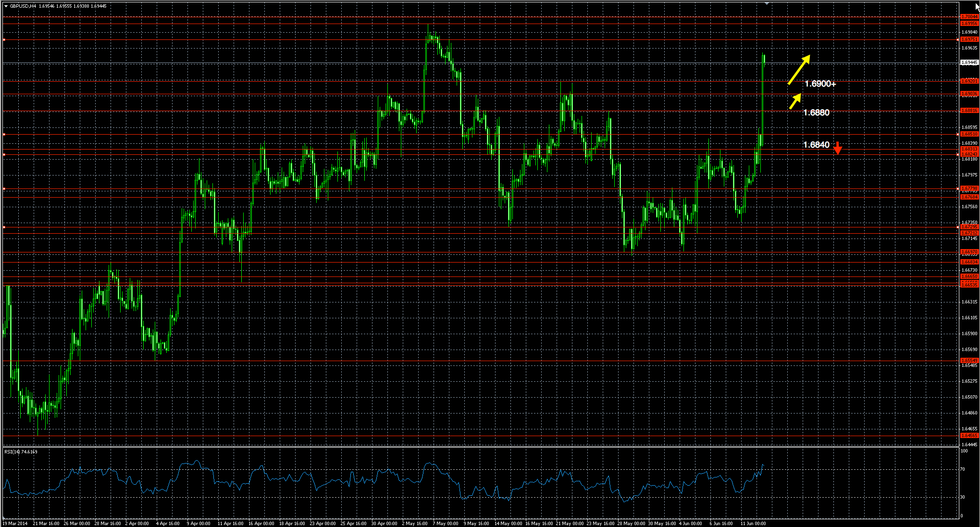This screenshot has width=980, height=527.
Task: Click the 1.6900+ text label
Action: [820, 84]
